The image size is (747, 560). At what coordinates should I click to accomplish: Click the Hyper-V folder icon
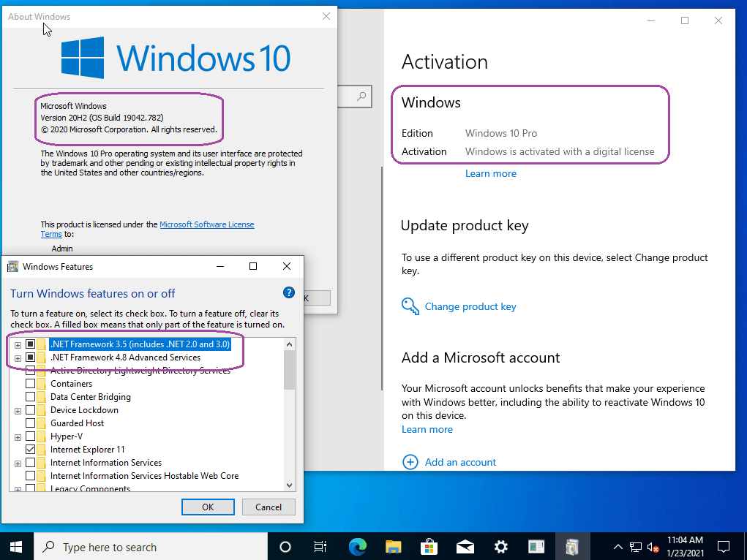pos(42,436)
